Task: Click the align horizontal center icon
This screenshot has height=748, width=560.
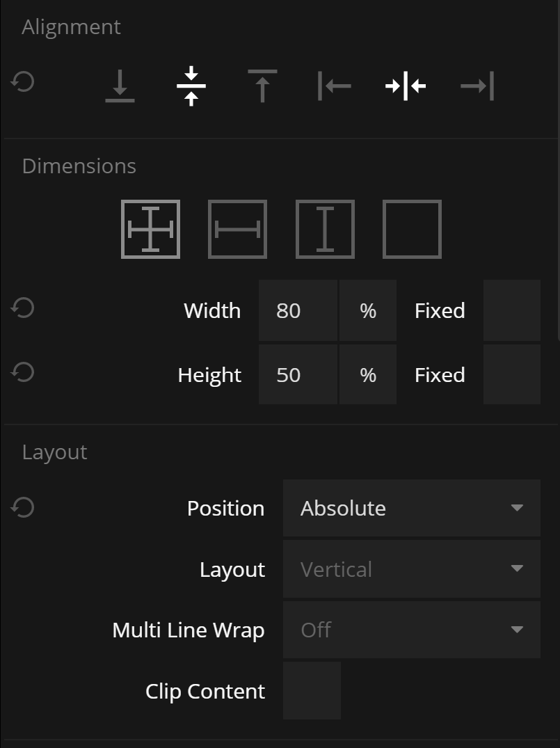Action: click(x=406, y=86)
